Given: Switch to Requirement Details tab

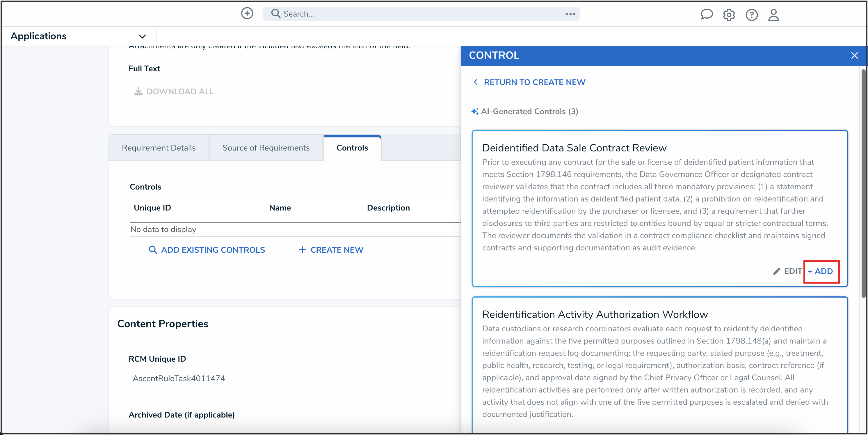Looking at the screenshot, I should (159, 148).
